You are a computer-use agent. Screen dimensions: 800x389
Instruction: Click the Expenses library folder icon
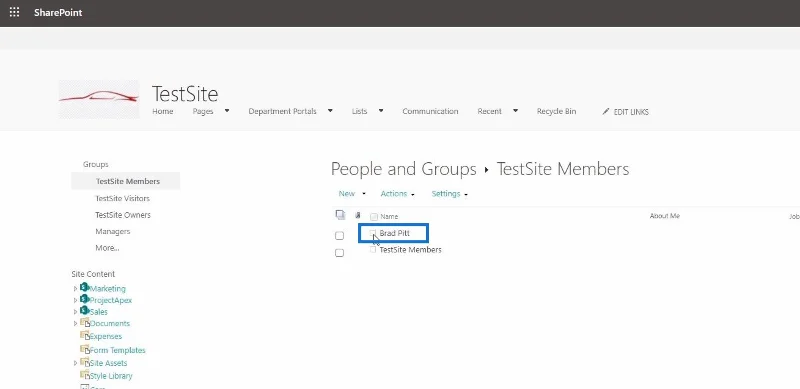85,335
